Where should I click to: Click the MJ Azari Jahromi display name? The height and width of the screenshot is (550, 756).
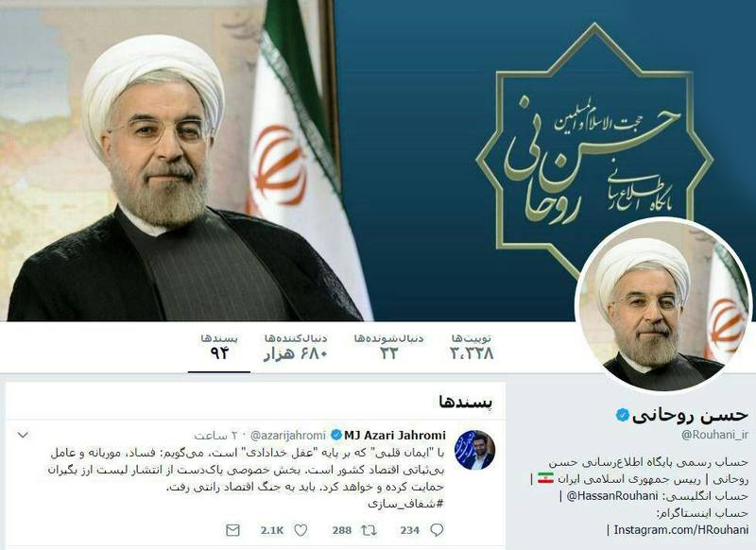point(395,436)
